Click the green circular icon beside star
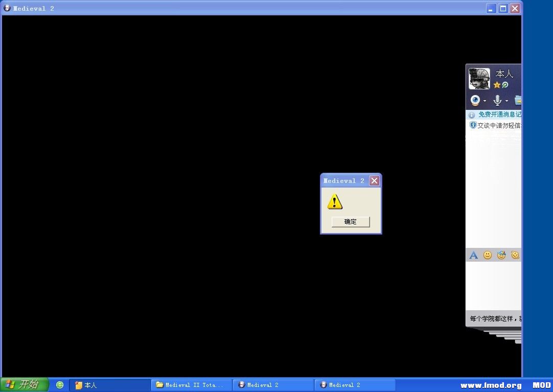 point(505,85)
